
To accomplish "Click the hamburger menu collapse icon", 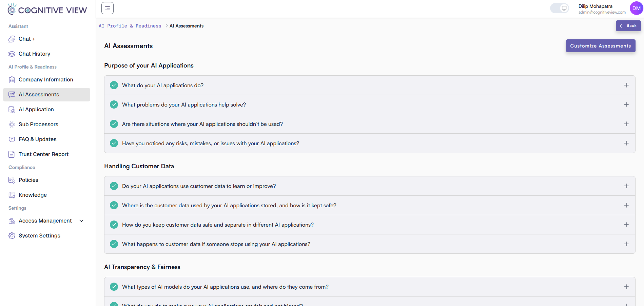I will (x=108, y=8).
